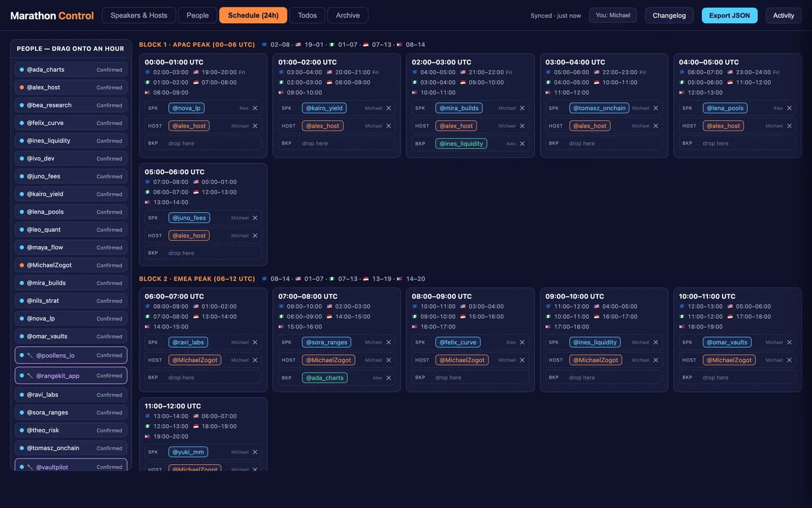
Task: Remove @alex_host from 05:00–06:00 host slot
Action: (x=255, y=236)
